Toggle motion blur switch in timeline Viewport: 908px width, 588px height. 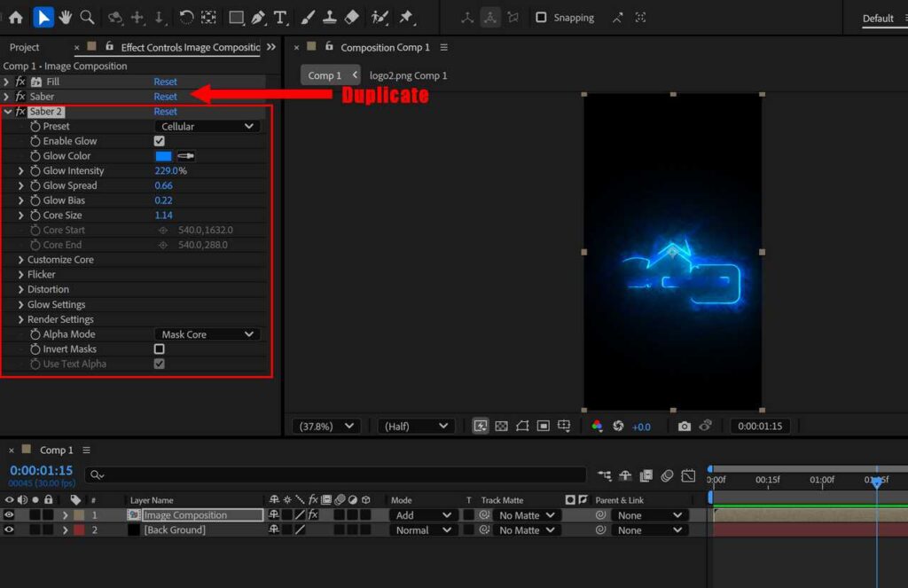tap(667, 475)
